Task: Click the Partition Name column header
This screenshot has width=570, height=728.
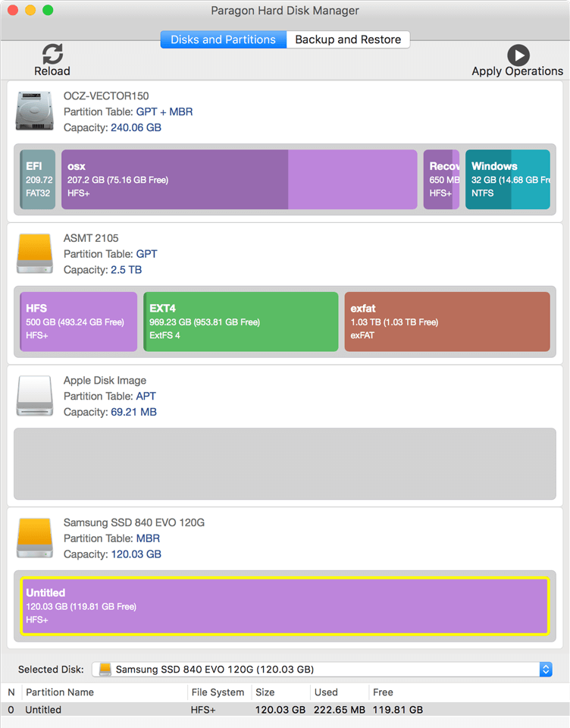Action: (x=61, y=692)
